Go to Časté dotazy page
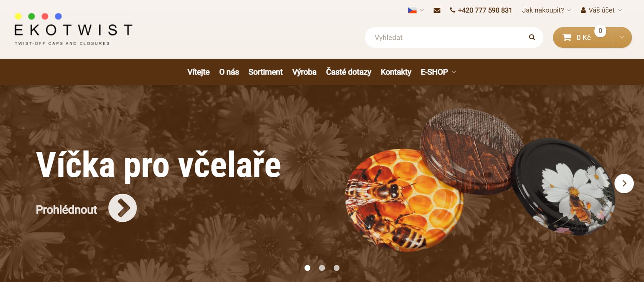Screen dimensions: 644x282 point(348,72)
